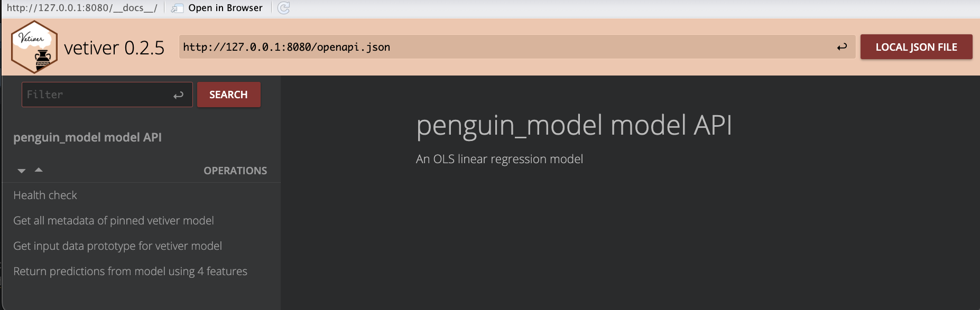Click the LOCAL JSON FILE button

pos(916,47)
